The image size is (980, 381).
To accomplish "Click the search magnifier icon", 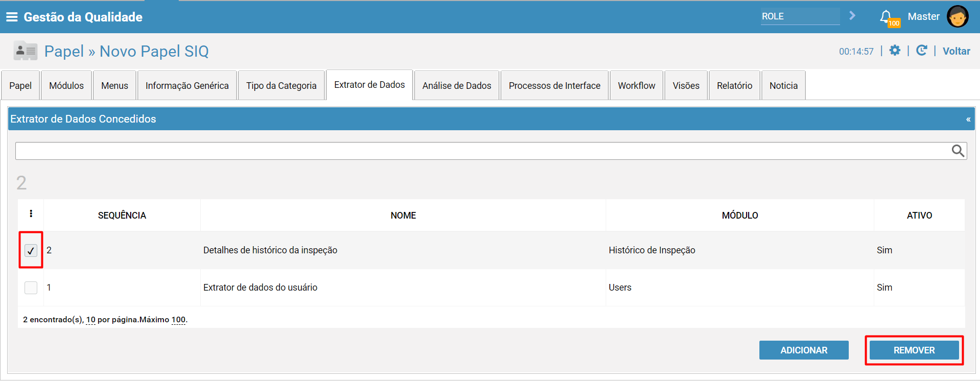I will (958, 151).
